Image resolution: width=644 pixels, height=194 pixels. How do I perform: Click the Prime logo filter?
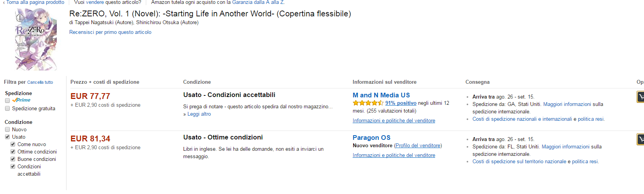(21, 100)
